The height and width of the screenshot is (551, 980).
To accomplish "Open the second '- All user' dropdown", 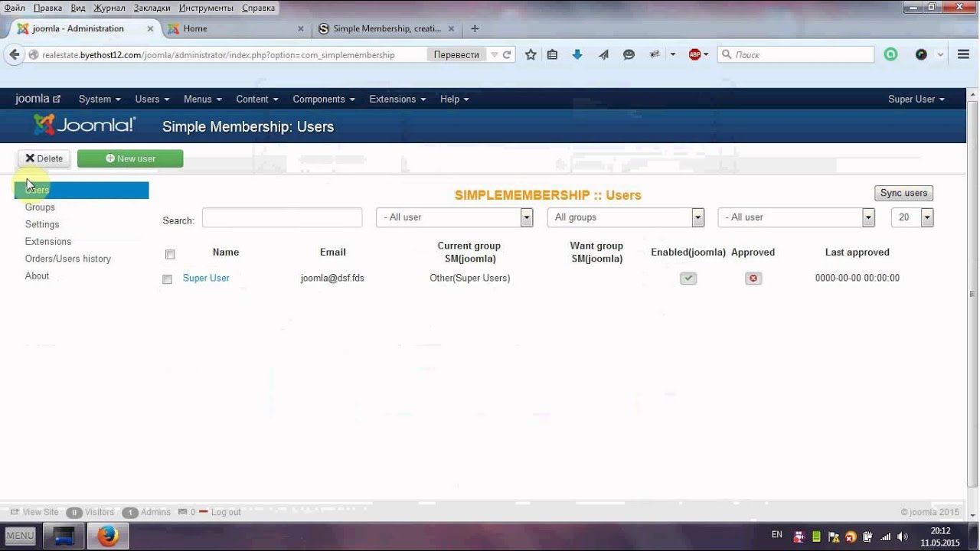I will point(796,217).
